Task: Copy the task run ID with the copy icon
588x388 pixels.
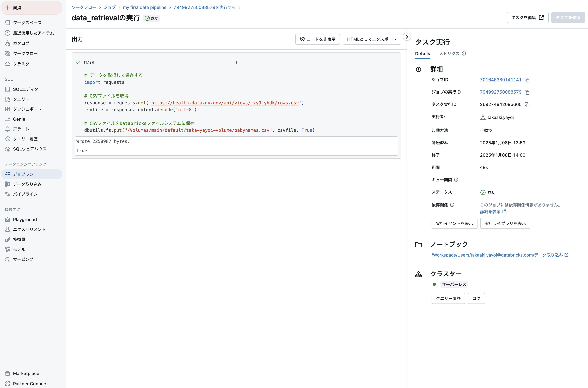Action: click(527, 105)
